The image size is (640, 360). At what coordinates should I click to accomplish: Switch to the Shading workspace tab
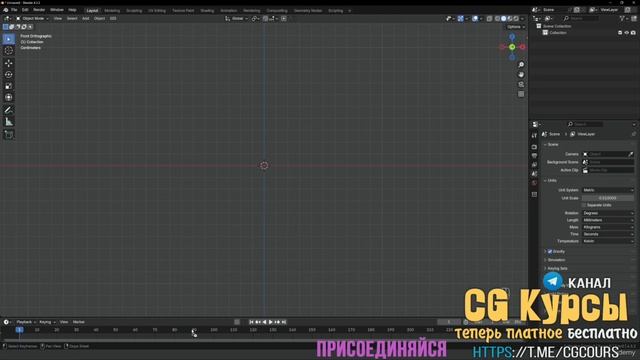tap(207, 11)
